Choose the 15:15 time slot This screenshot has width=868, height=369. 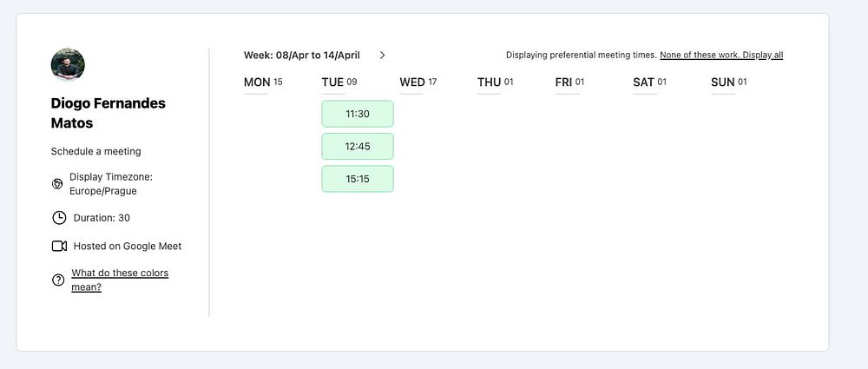[358, 179]
